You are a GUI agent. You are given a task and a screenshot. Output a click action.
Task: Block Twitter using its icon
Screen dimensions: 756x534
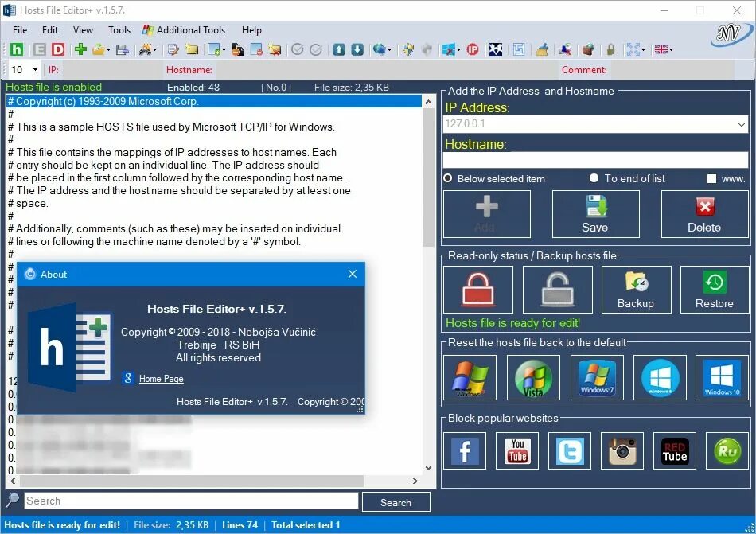570,450
